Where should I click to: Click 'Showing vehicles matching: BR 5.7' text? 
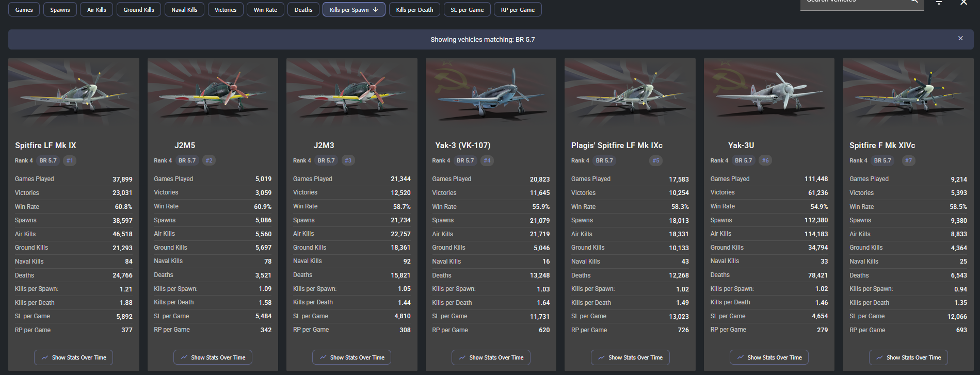[x=483, y=39]
